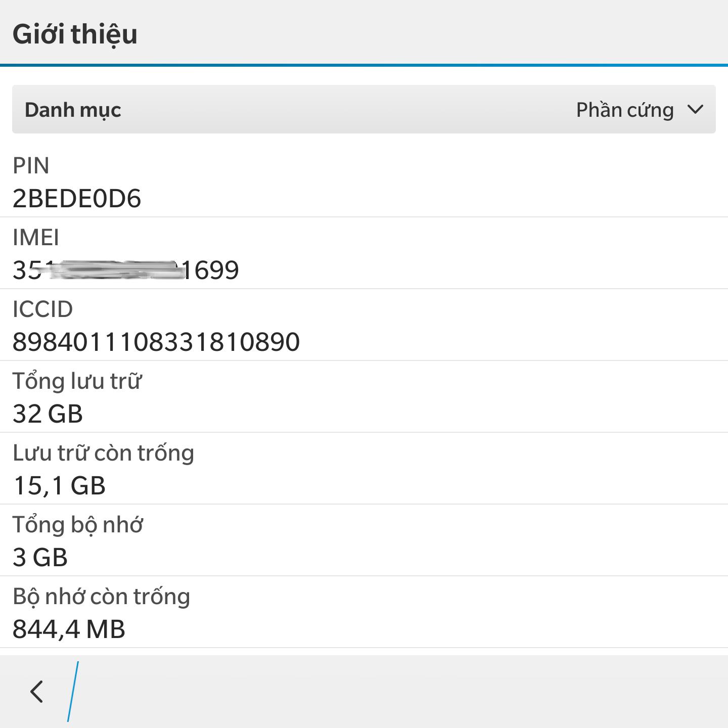Click the ICCID label
This screenshot has width=728, height=728.
[x=42, y=309]
